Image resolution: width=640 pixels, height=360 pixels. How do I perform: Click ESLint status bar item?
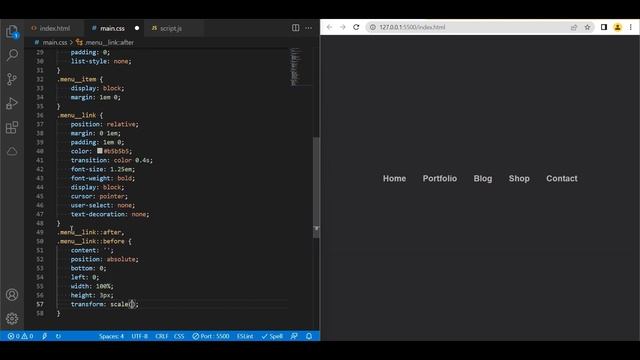point(245,336)
